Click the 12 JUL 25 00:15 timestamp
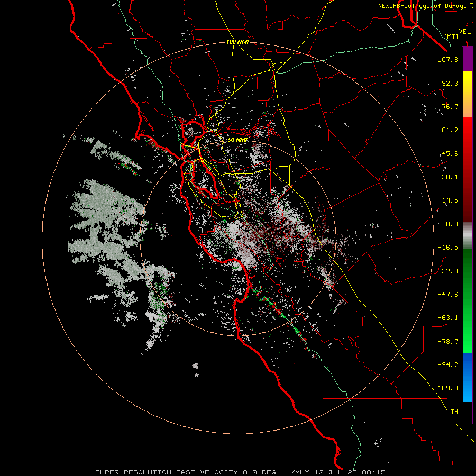The height and width of the screenshot is (476, 476). pos(349,472)
